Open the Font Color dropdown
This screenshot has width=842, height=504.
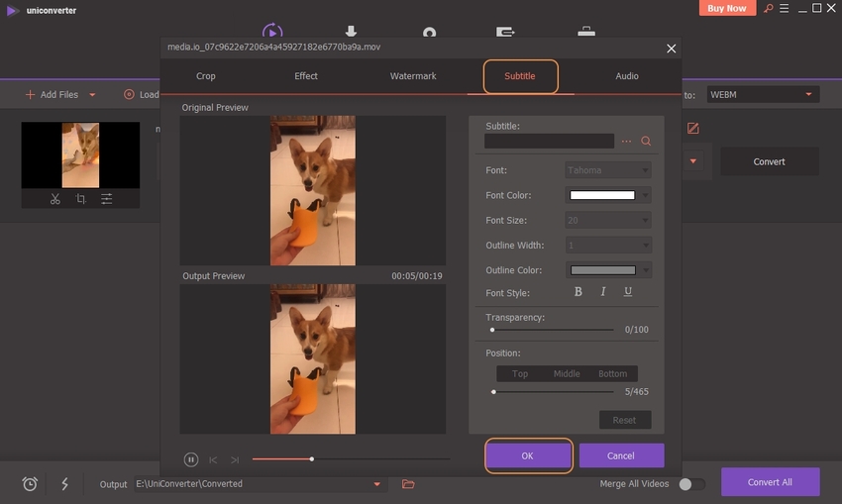point(646,195)
